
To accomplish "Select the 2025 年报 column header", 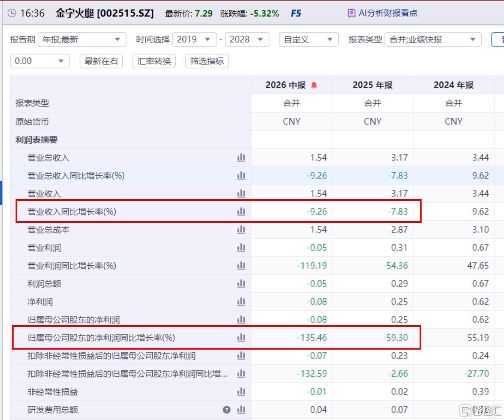I will (x=372, y=85).
